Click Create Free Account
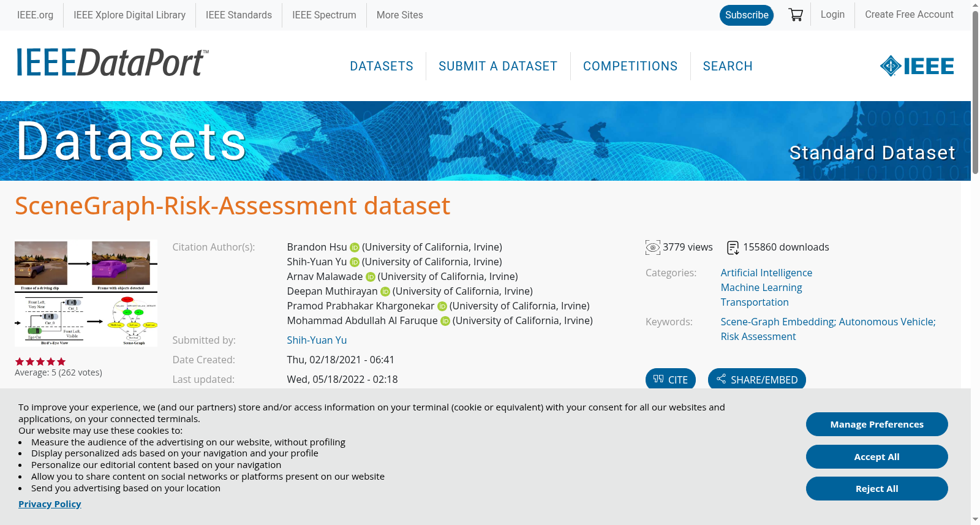This screenshot has width=980, height=525. pos(909,14)
